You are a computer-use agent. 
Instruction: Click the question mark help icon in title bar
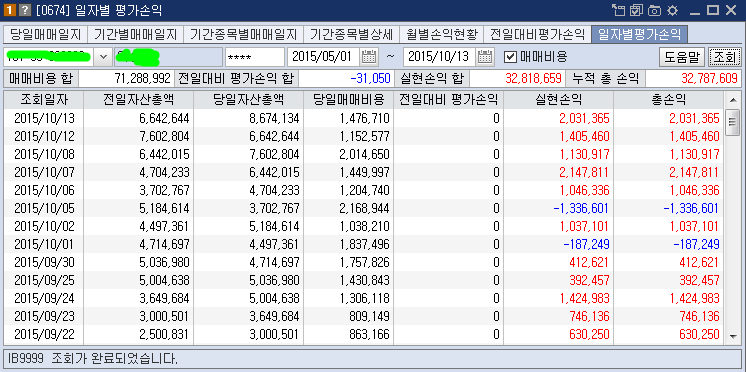(x=24, y=10)
